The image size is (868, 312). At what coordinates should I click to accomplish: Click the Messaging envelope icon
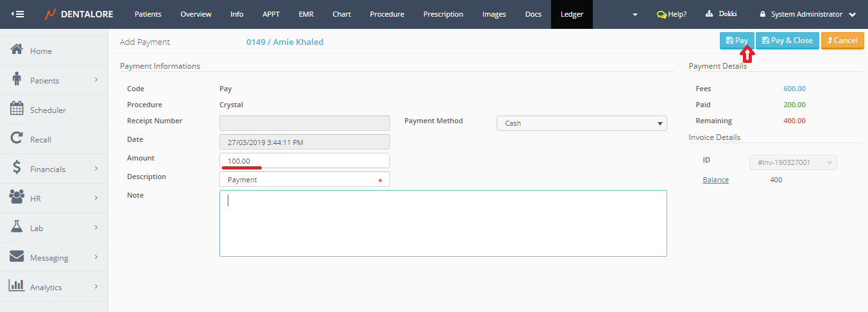click(x=17, y=257)
